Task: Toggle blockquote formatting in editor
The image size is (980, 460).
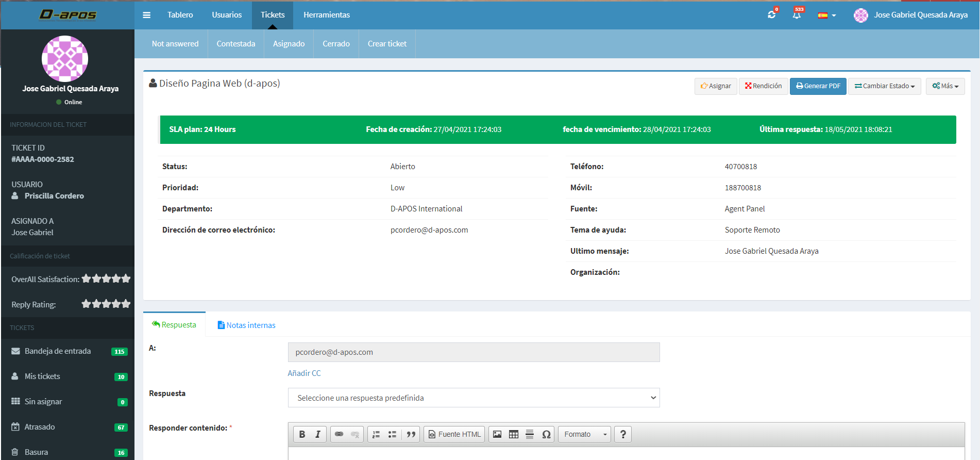Action: pyautogui.click(x=411, y=434)
